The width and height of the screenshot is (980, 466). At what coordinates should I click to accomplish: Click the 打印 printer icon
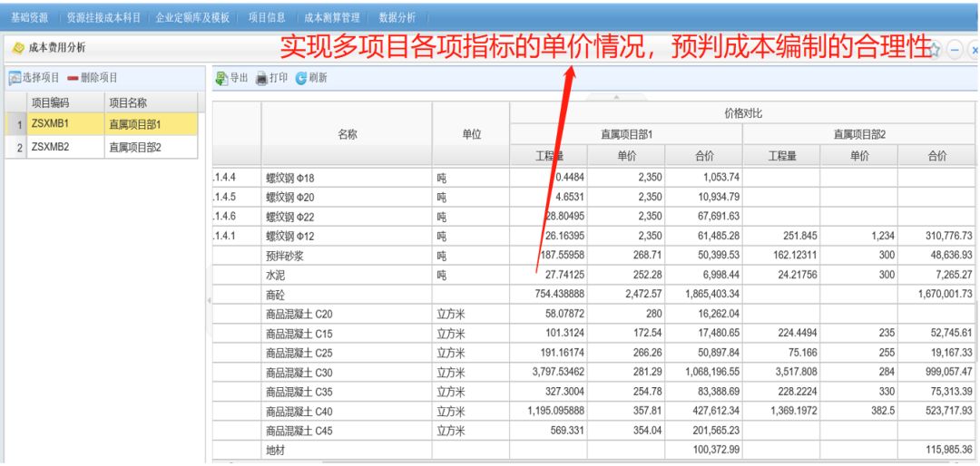tap(262, 78)
